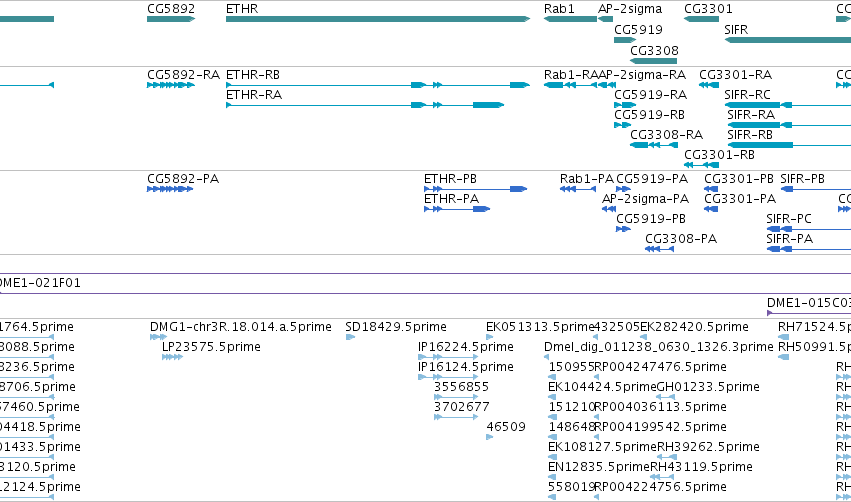This screenshot has width=851, height=502.
Task: Select the 3702677 EST glyph
Action: click(x=456, y=417)
